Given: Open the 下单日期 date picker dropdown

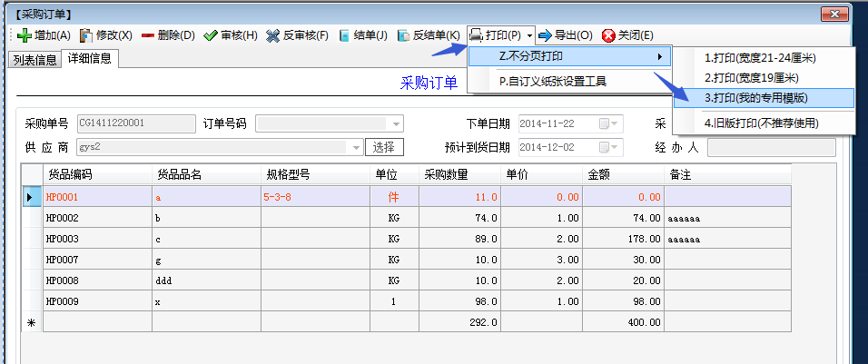Looking at the screenshot, I should point(616,123).
